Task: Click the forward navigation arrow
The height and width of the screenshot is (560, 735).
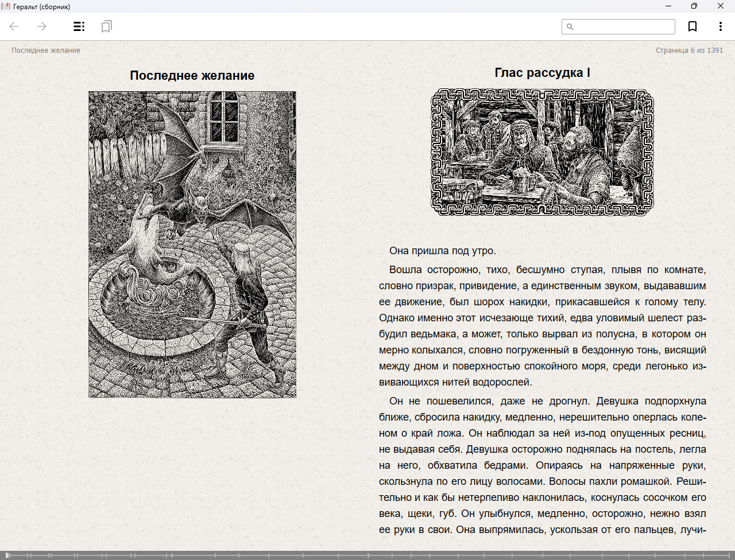Action: [x=42, y=26]
